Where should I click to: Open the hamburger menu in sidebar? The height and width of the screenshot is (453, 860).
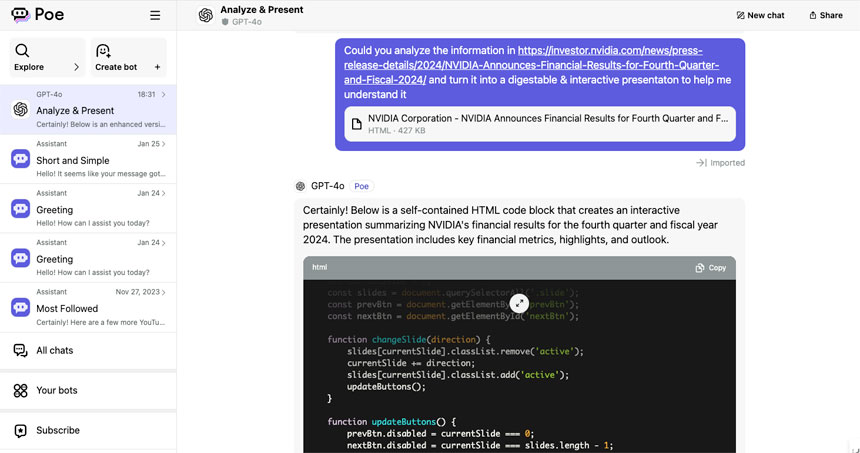click(x=155, y=15)
